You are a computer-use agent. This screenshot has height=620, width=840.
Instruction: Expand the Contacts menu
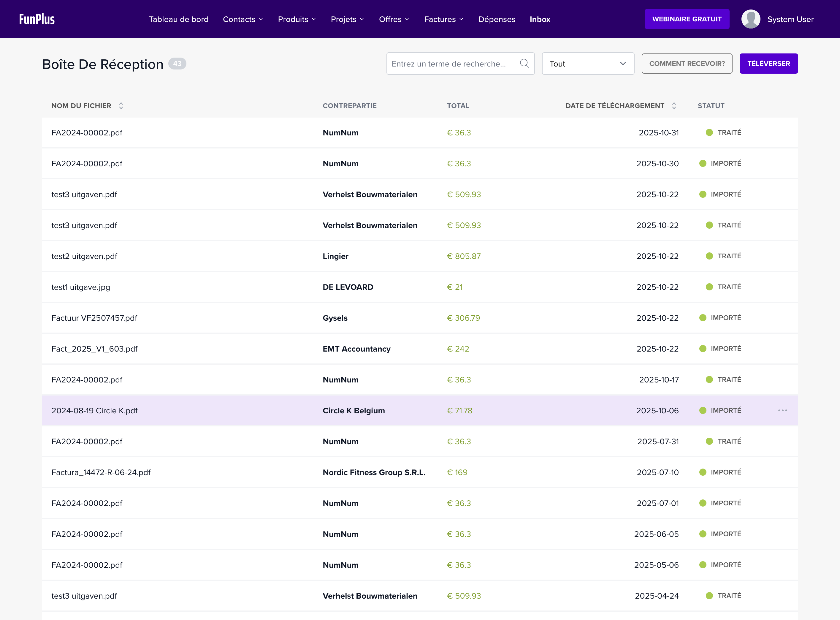point(243,19)
